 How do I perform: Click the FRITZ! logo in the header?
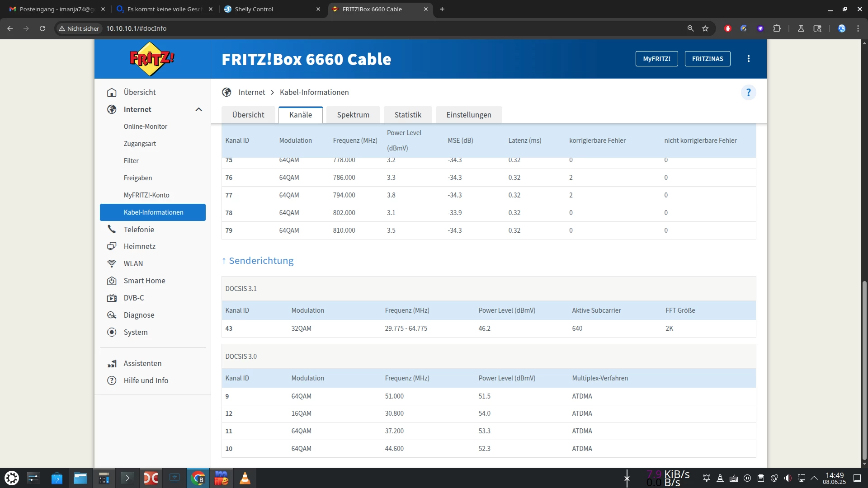(x=152, y=59)
